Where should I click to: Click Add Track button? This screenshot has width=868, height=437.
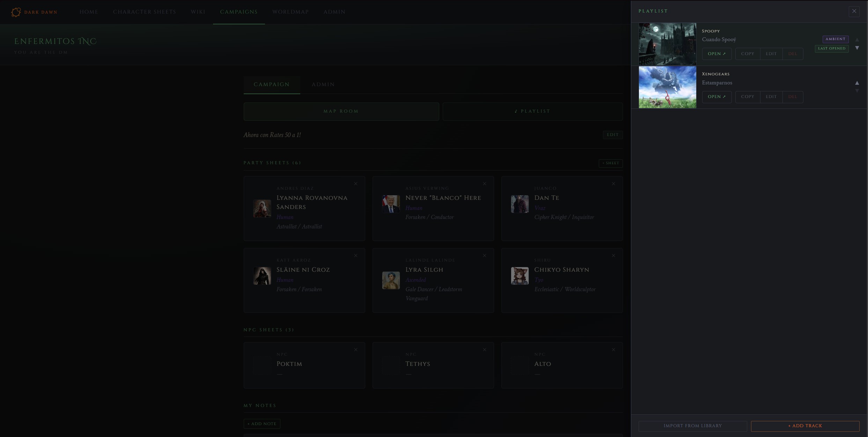pos(805,426)
